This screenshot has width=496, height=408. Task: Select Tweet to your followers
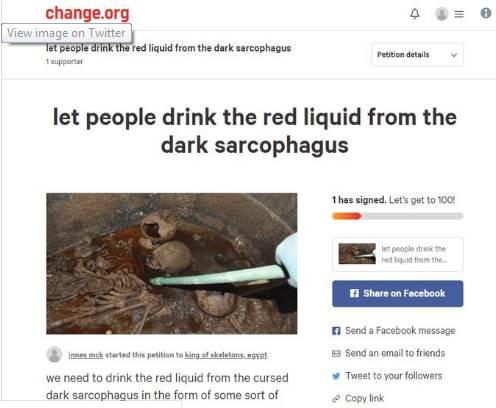394,376
